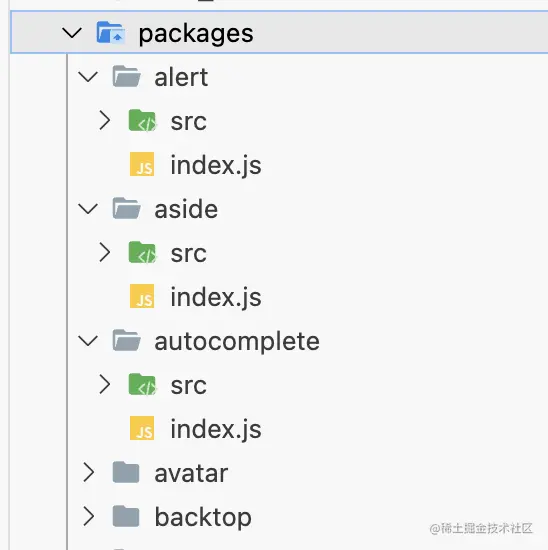This screenshot has width=548, height=550.
Task: Collapse the packages folder chevron
Action: (72, 33)
